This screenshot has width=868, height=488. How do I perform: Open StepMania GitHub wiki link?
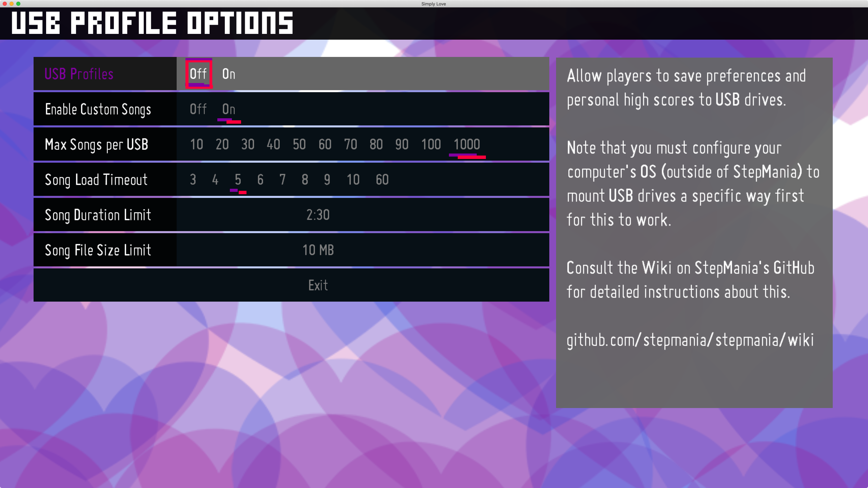pos(689,340)
